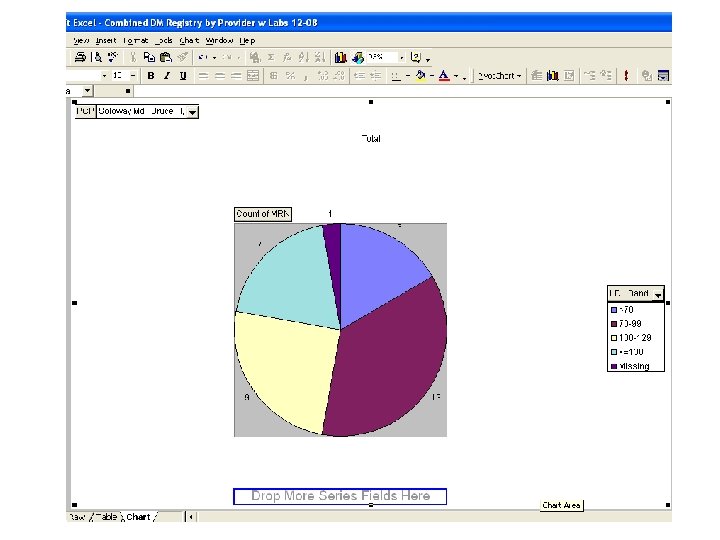Viewport: 720px width, 540px height.
Task: Click the Drop More Series Fields Here box
Action: [340, 496]
